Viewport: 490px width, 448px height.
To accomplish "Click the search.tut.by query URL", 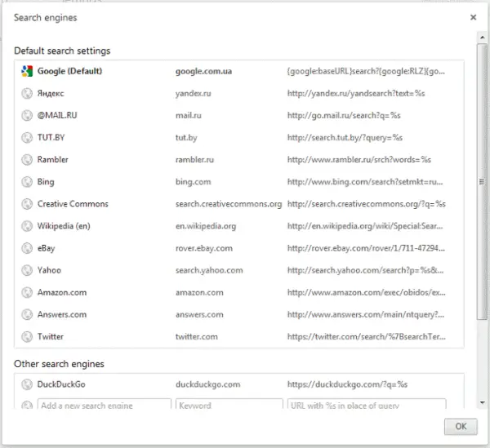I will (x=345, y=138).
